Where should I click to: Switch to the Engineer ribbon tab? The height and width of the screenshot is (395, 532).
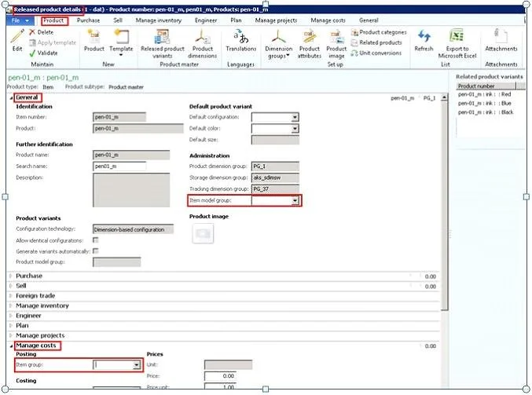(206, 20)
